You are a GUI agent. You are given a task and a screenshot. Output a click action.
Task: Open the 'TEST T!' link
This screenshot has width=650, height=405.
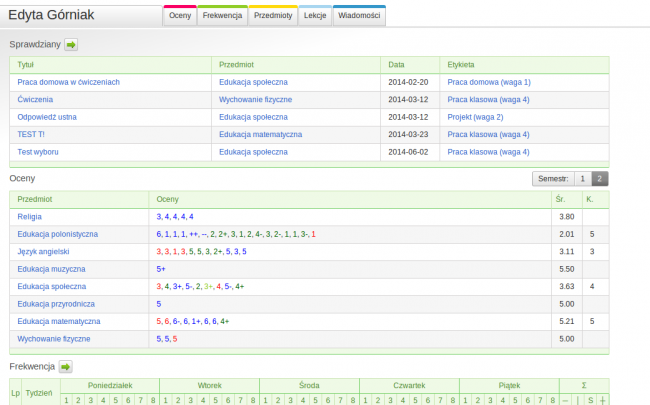coord(31,134)
